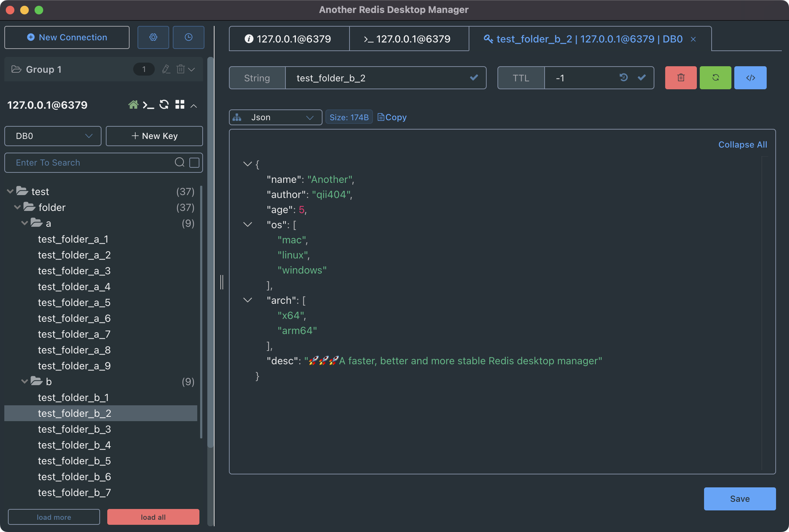The height and width of the screenshot is (532, 789).
Task: Confirm the TTL value with the checkmark
Action: [642, 77]
